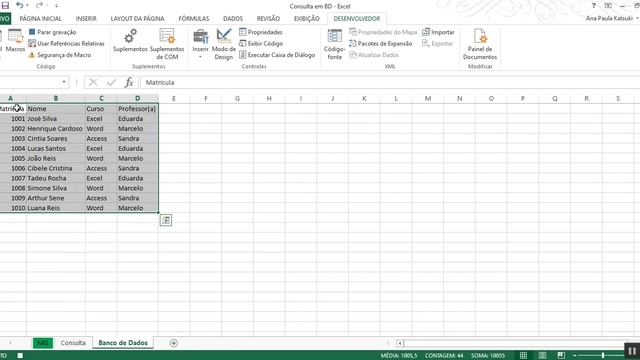Click macro recording stop icon in status bar
The image size is (640, 360).
pyautogui.click(x=20, y=356)
